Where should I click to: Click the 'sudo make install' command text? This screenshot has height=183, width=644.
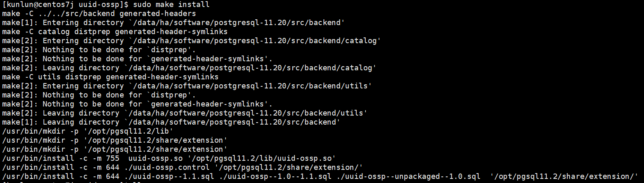coord(171,5)
